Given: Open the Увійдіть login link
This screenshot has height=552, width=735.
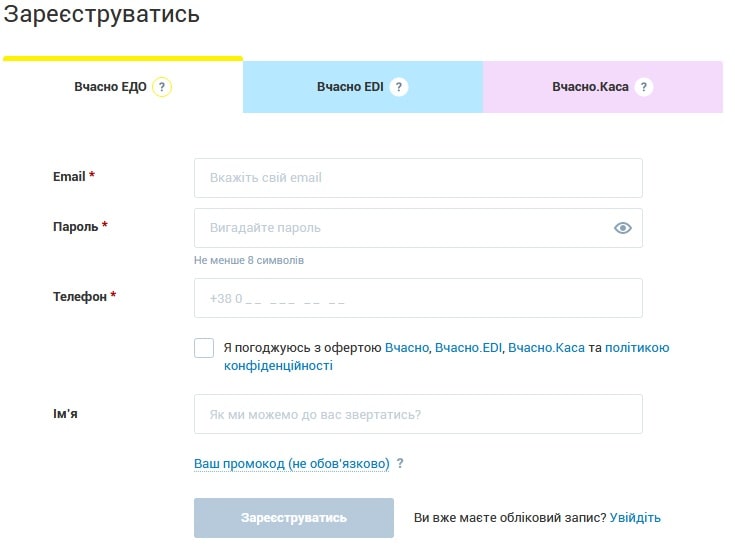Looking at the screenshot, I should point(635,518).
